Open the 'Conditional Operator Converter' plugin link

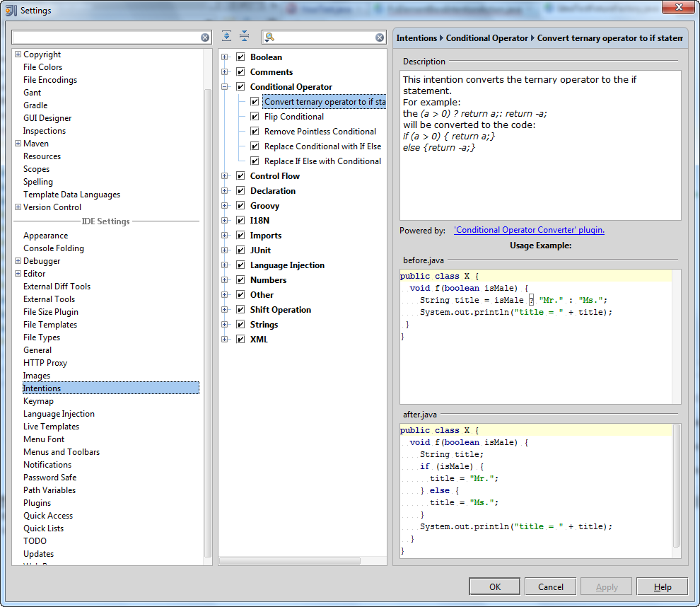click(529, 230)
